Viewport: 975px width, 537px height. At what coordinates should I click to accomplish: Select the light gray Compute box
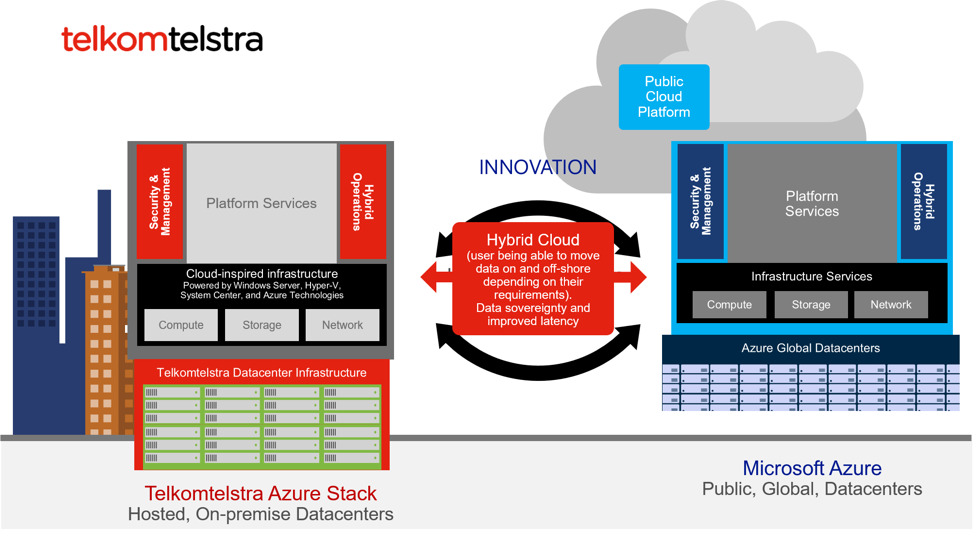pyautogui.click(x=181, y=325)
